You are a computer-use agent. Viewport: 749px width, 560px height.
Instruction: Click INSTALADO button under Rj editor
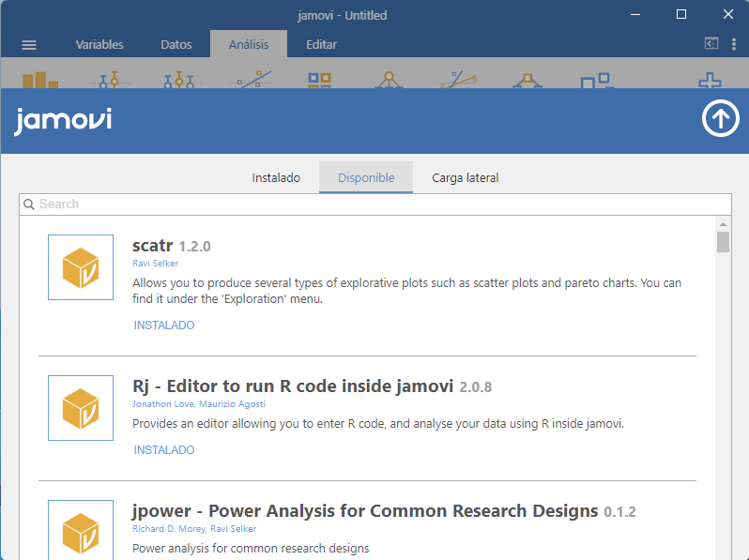(164, 450)
